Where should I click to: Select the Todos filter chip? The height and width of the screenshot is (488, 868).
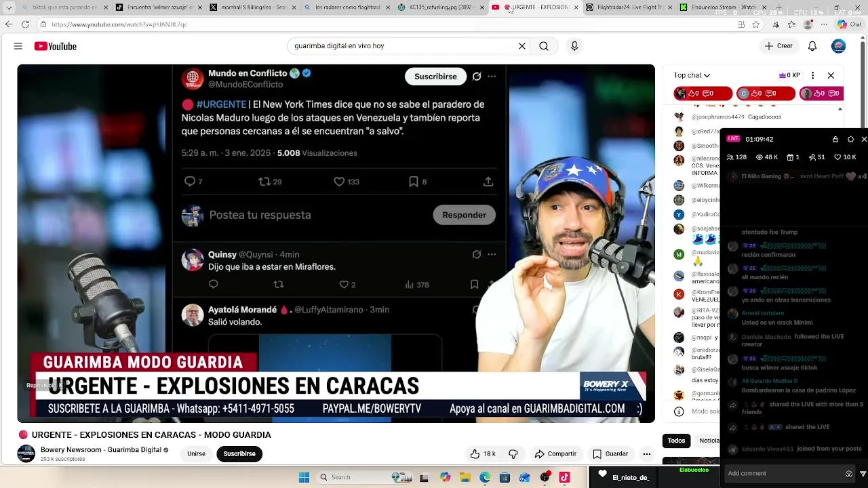(676, 441)
